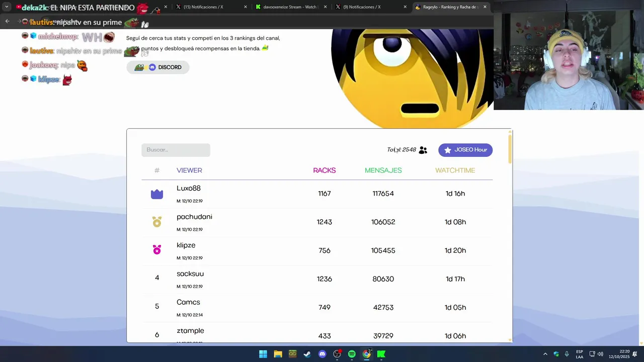
Task: Select viewer name Luxo88
Action: point(189,189)
